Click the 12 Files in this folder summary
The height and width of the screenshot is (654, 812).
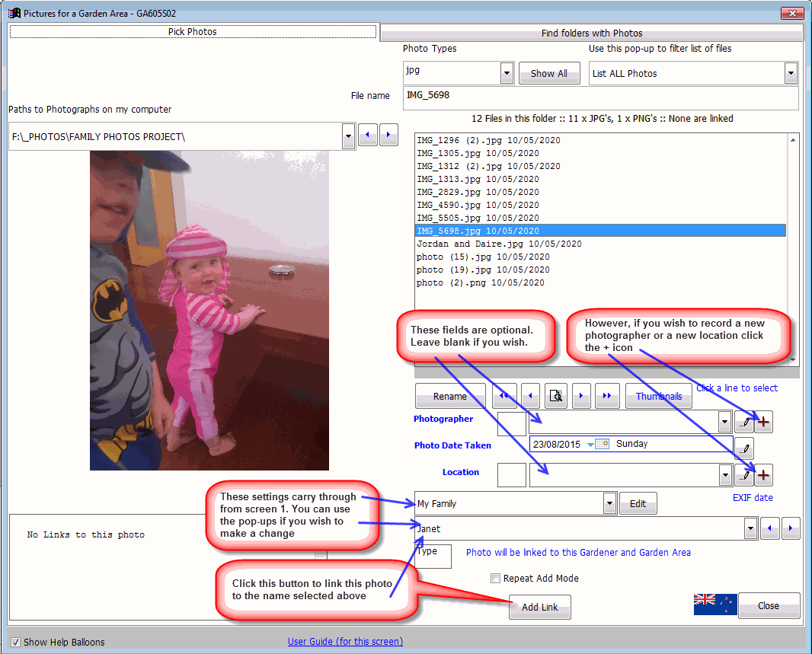pos(603,119)
